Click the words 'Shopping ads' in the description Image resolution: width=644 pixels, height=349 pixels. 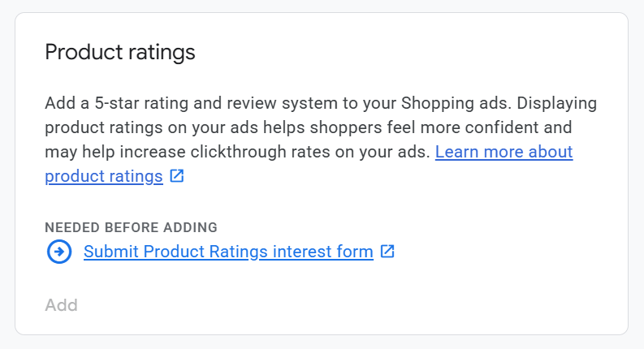[456, 103]
